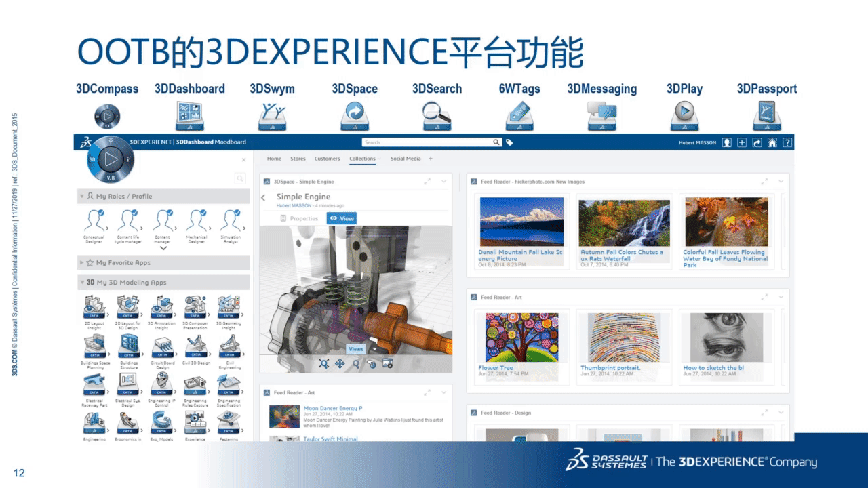Maximize the hickerphoto.com New Images widget
This screenshot has width=868, height=488.
click(764, 182)
